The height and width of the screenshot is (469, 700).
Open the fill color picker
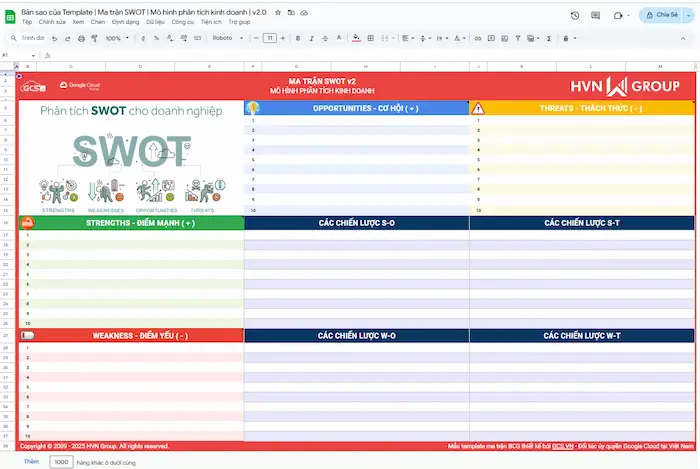point(357,38)
